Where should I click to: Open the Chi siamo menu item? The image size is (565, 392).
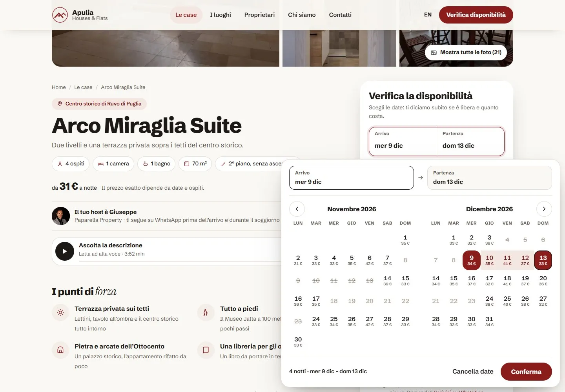click(x=302, y=15)
